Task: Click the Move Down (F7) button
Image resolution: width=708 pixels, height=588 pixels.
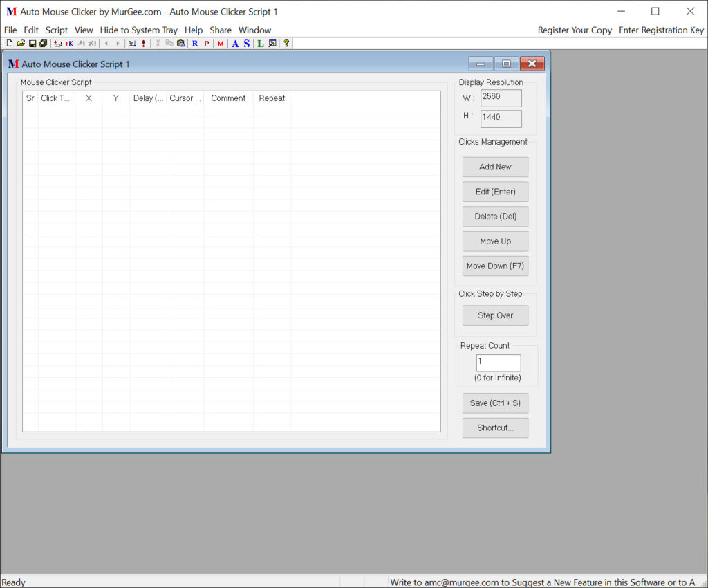Action: (495, 266)
